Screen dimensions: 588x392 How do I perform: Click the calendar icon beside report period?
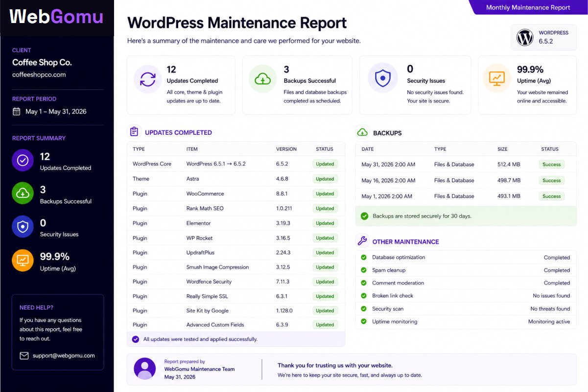(x=17, y=111)
